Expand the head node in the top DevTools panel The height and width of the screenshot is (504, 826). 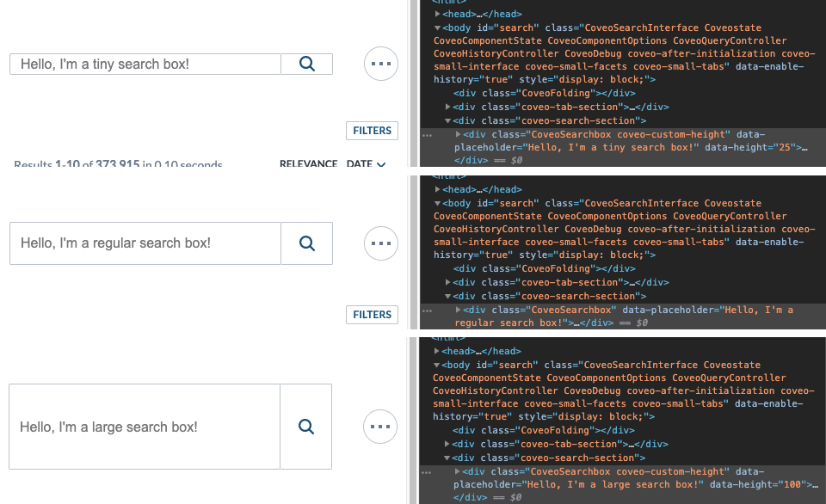point(437,15)
